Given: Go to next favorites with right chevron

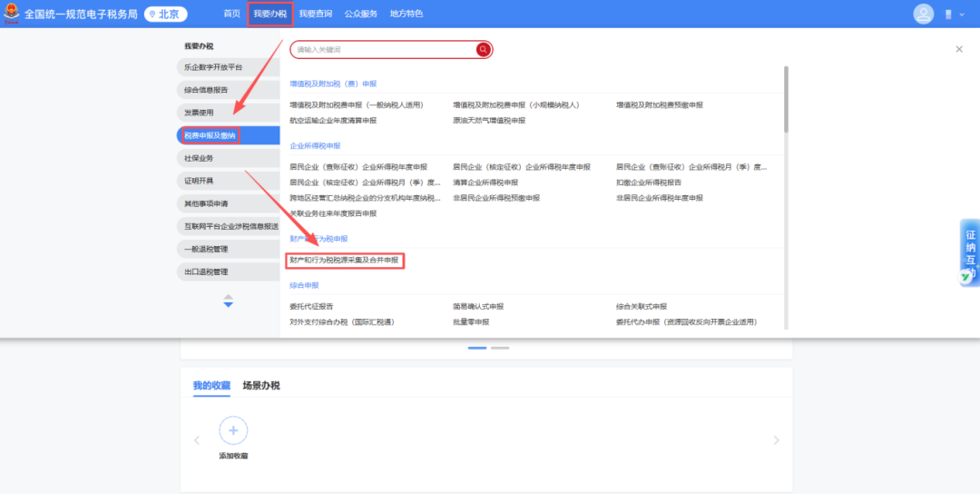Looking at the screenshot, I should tap(776, 440).
